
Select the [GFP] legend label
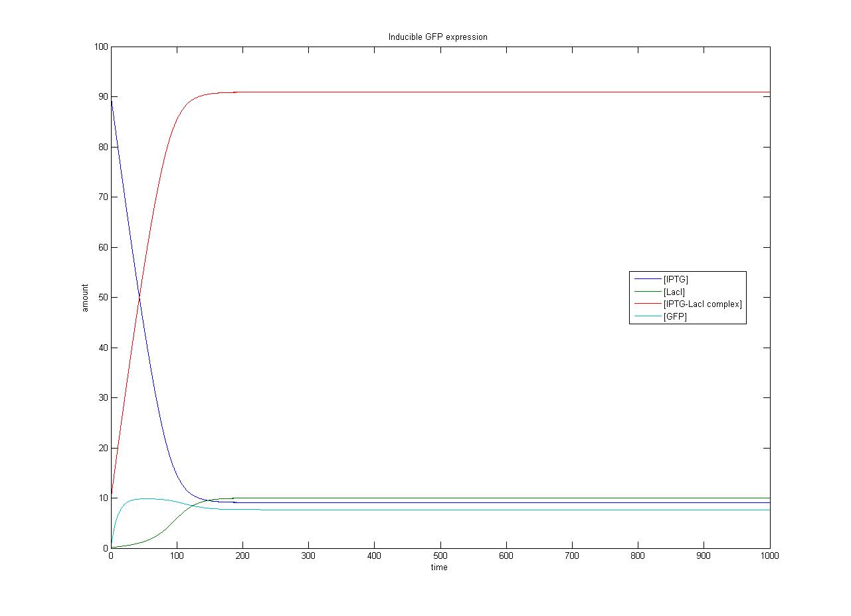675,317
